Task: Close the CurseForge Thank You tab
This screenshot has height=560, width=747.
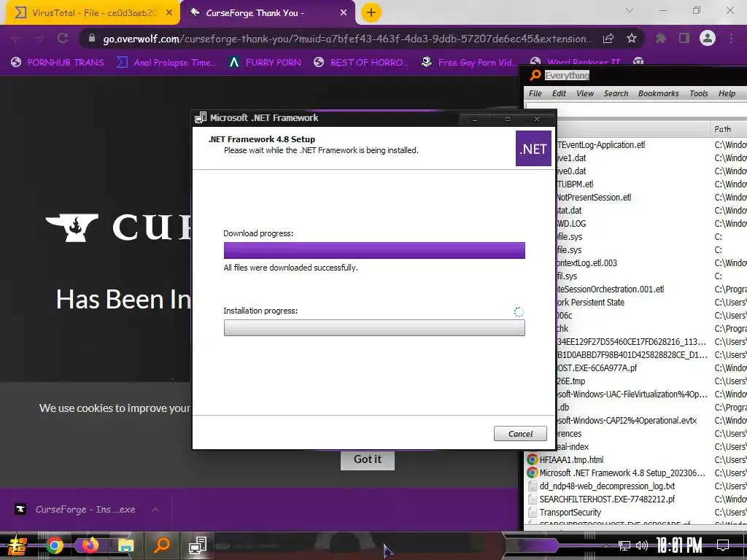Action: (x=343, y=13)
